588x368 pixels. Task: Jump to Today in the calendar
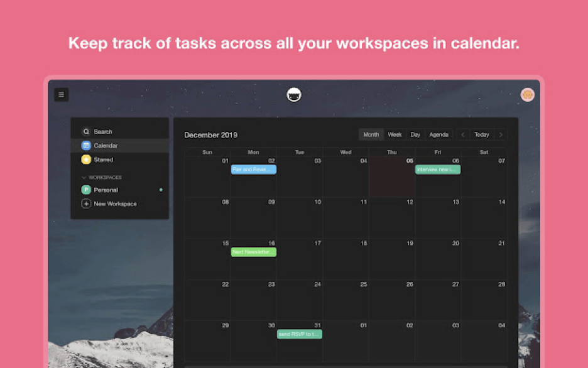(x=482, y=134)
